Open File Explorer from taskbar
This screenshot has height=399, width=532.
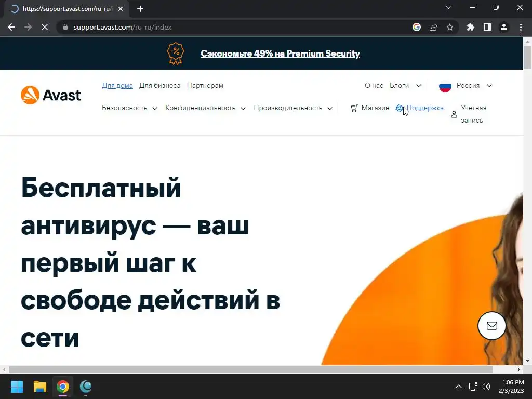pyautogui.click(x=39, y=387)
